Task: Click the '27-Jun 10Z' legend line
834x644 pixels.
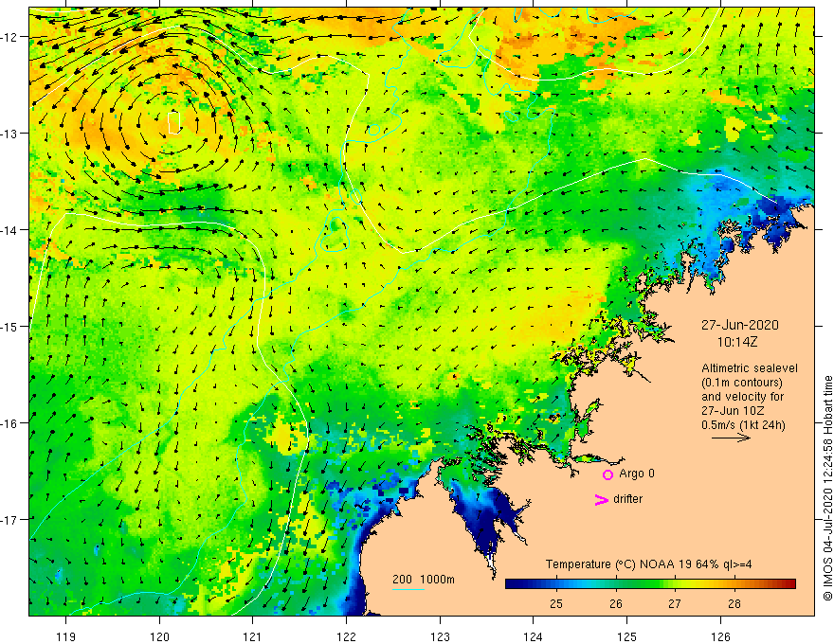Action: 733,411
